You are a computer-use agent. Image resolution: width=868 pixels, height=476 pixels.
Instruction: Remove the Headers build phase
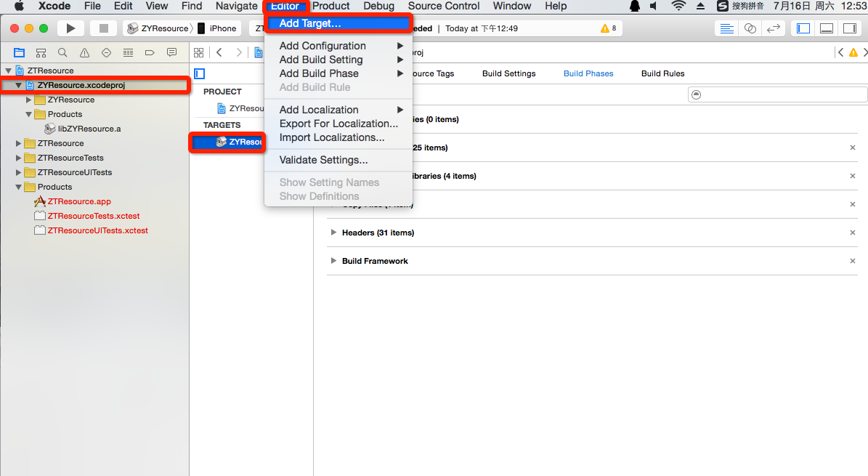coord(853,233)
